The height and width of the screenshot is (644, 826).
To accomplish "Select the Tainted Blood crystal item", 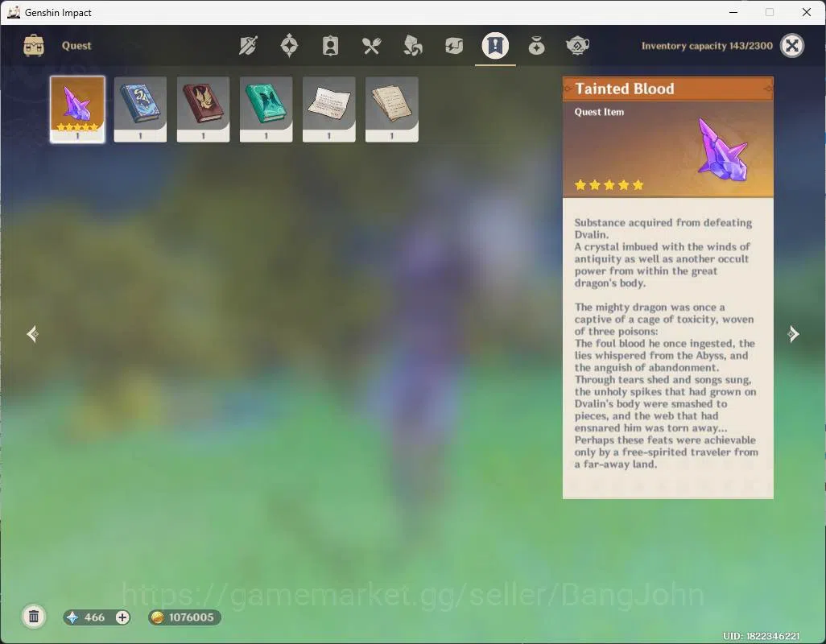I will 77,109.
